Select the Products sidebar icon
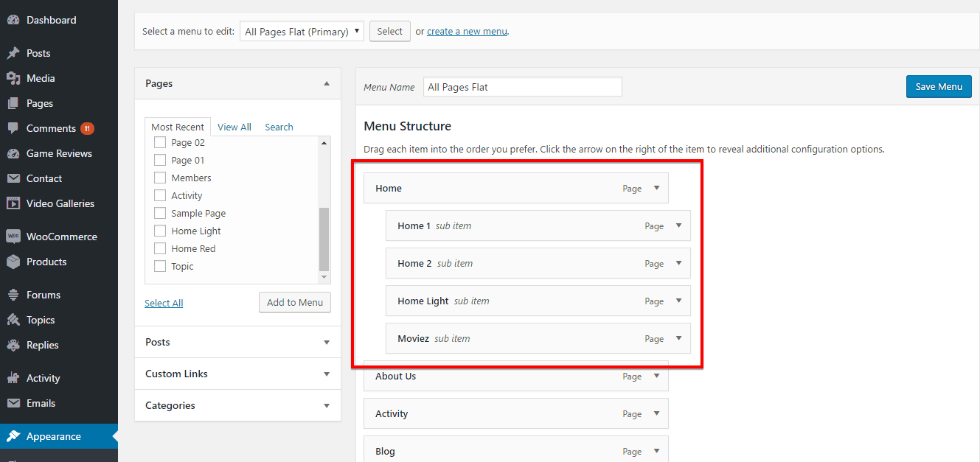 click(x=15, y=262)
